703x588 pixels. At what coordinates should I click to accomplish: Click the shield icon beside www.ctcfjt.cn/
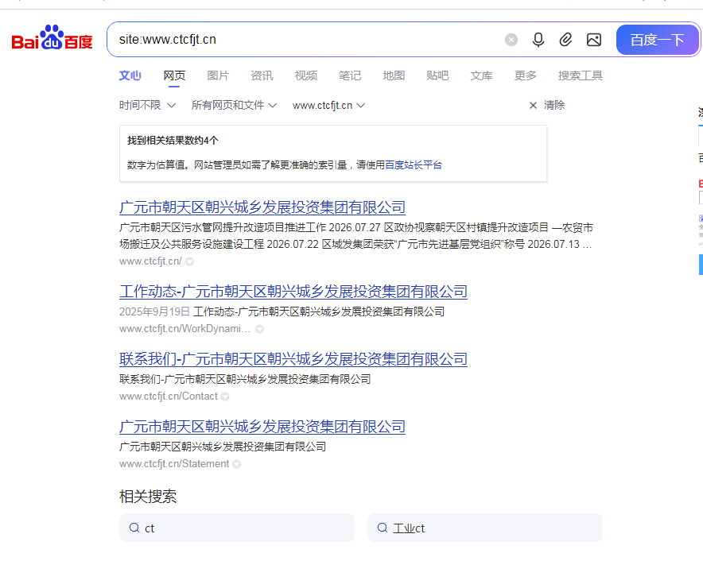pyautogui.click(x=189, y=261)
